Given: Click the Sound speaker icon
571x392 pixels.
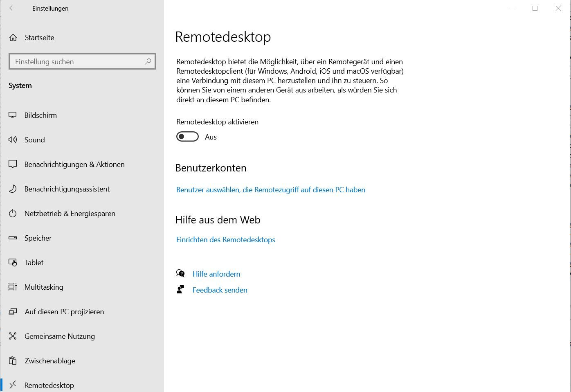Looking at the screenshot, I should [x=13, y=140].
